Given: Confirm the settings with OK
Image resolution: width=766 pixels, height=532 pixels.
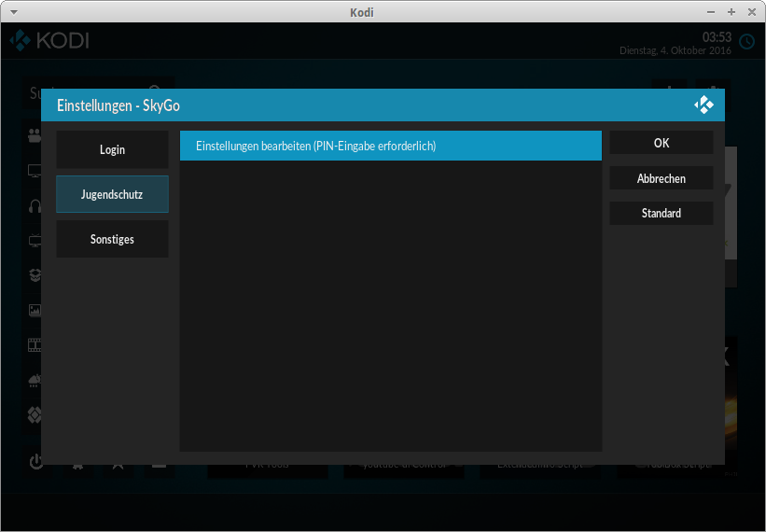Looking at the screenshot, I should 662,143.
